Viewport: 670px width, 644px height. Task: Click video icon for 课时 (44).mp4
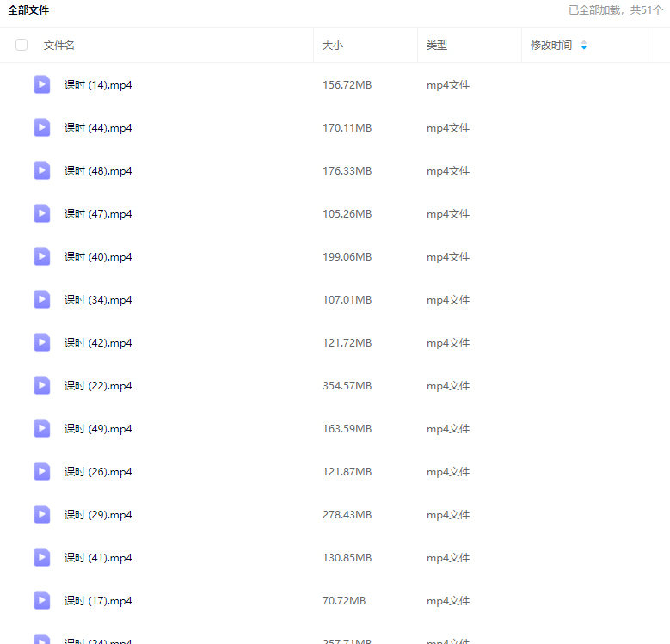click(42, 127)
